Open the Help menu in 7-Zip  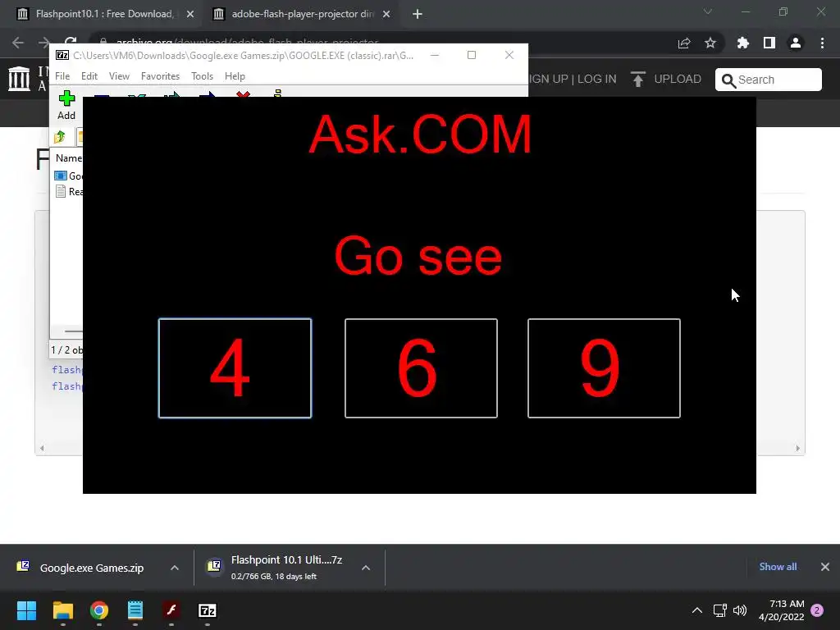coord(235,76)
